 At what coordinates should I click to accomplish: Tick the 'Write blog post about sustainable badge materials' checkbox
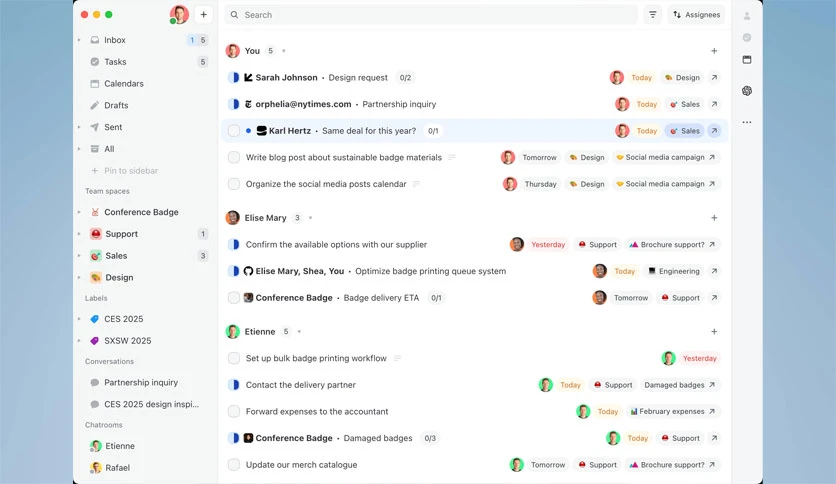coord(234,157)
